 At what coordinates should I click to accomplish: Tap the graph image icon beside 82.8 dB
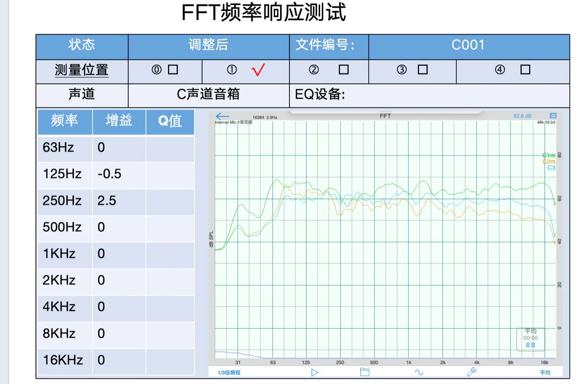(553, 116)
